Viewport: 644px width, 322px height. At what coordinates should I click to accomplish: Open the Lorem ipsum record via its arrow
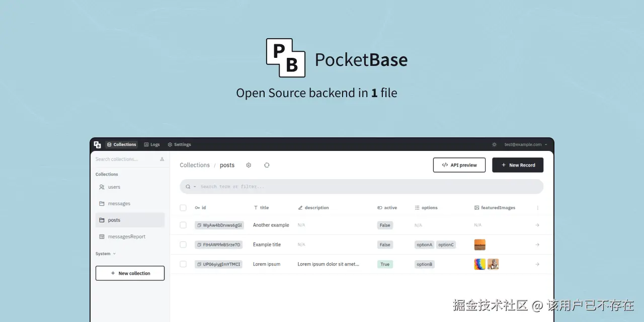537,264
